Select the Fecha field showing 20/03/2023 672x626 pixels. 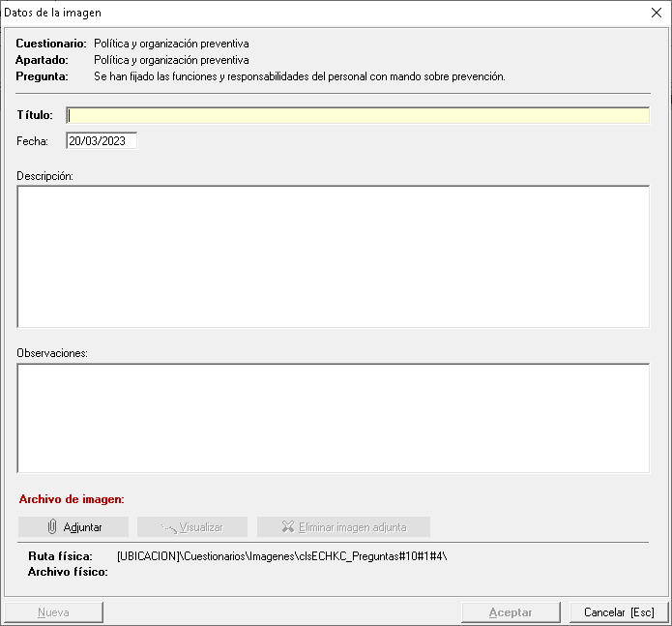click(x=102, y=140)
